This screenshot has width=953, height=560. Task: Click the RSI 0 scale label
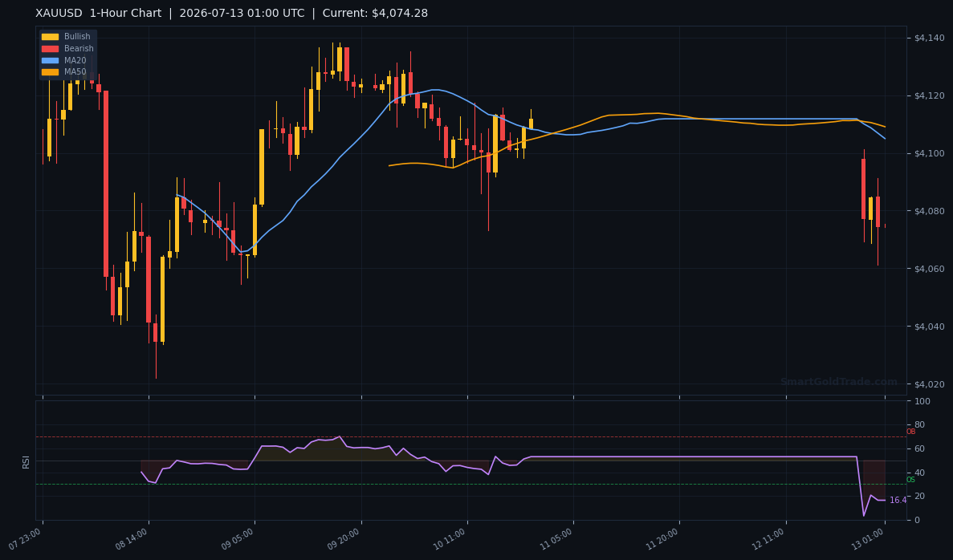pyautogui.click(x=917, y=521)
